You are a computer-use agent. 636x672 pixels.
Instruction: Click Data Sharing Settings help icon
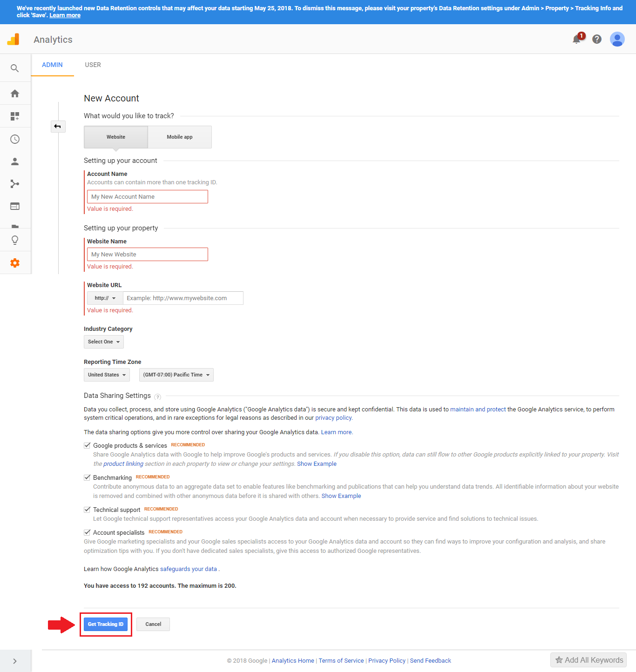point(158,397)
